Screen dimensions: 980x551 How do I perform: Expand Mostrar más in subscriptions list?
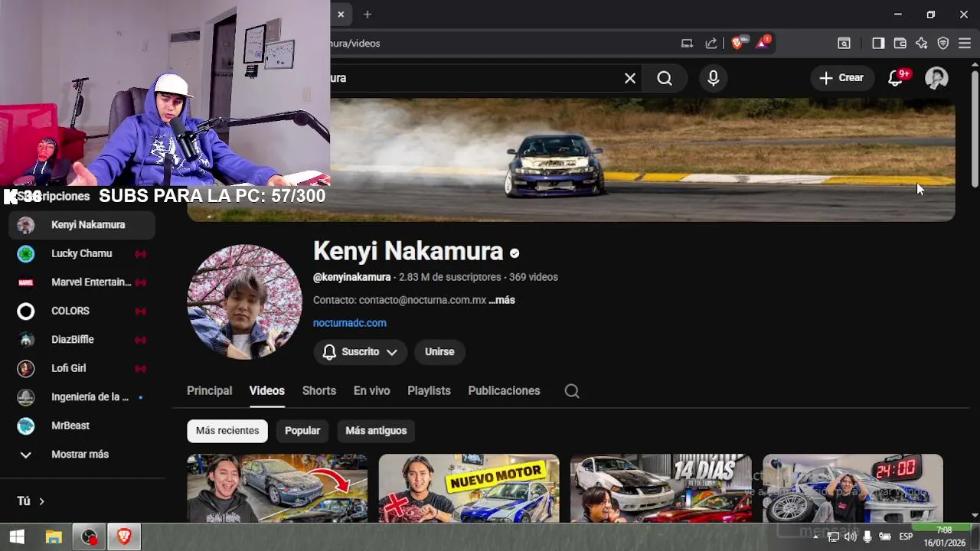click(82, 455)
